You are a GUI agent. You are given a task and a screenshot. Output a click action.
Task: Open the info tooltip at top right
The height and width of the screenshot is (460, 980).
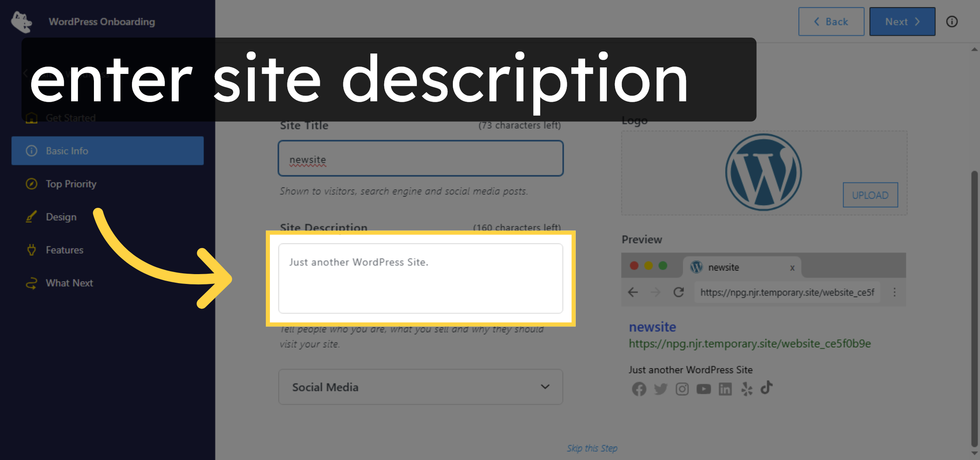(952, 22)
